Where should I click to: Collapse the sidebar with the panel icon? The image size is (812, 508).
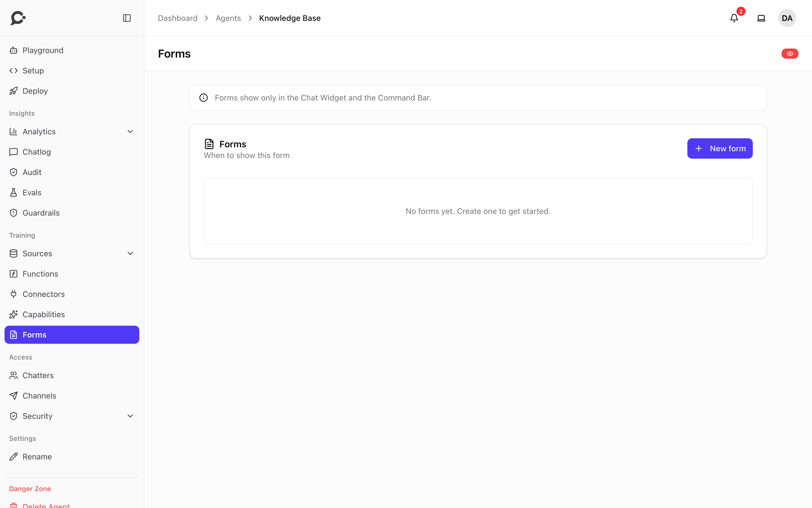click(x=127, y=18)
